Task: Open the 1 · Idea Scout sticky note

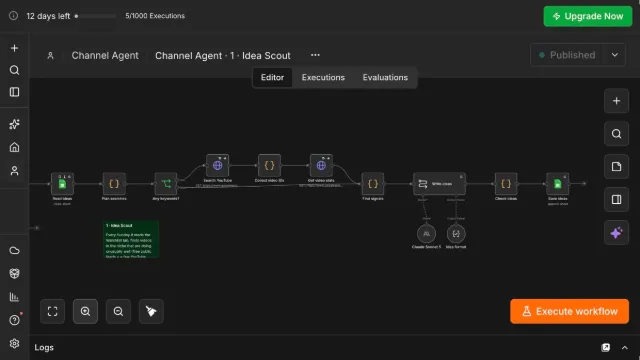Action: coord(131,239)
